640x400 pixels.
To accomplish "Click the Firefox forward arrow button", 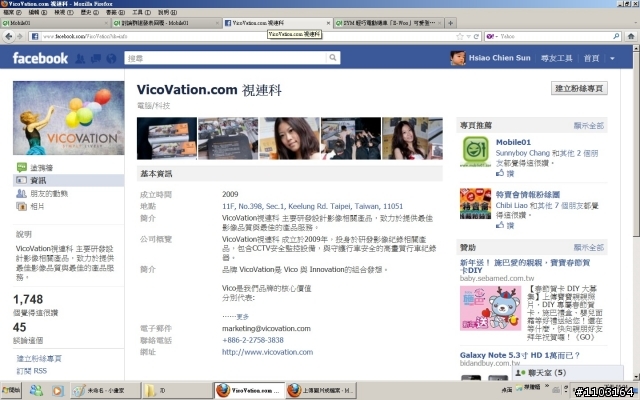I will pyautogui.click(x=19, y=36).
